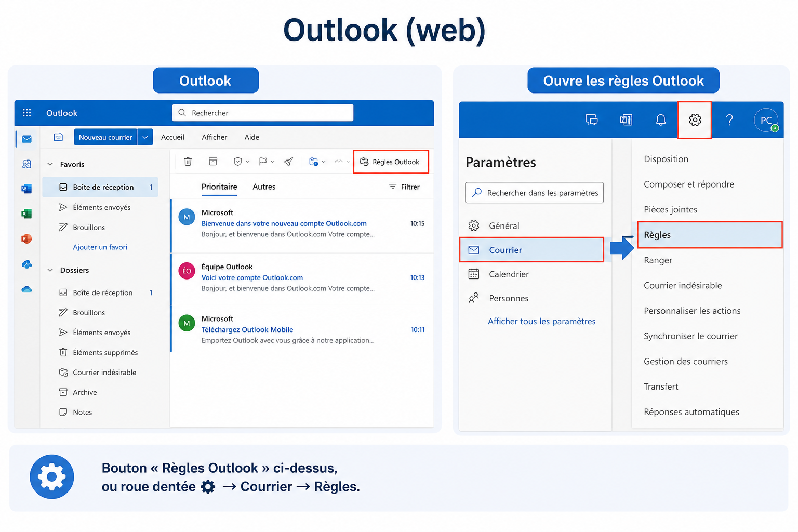Switch to Autres inbox tab

(x=264, y=187)
